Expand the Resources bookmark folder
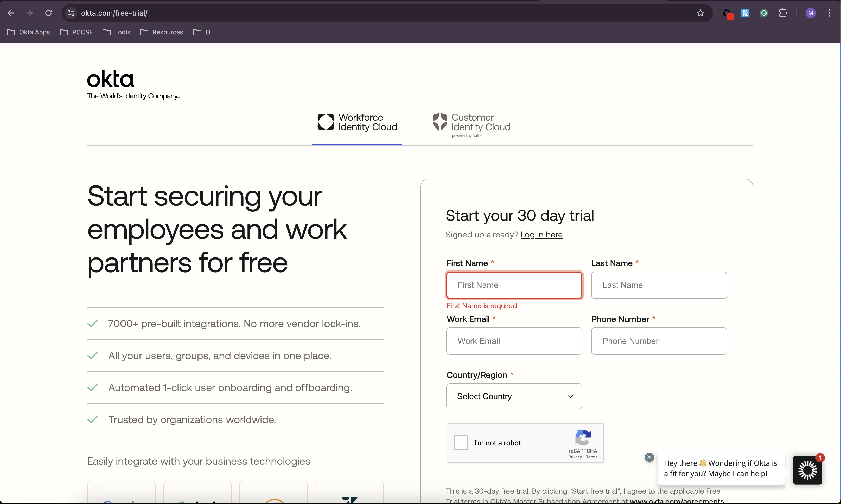 pos(162,32)
